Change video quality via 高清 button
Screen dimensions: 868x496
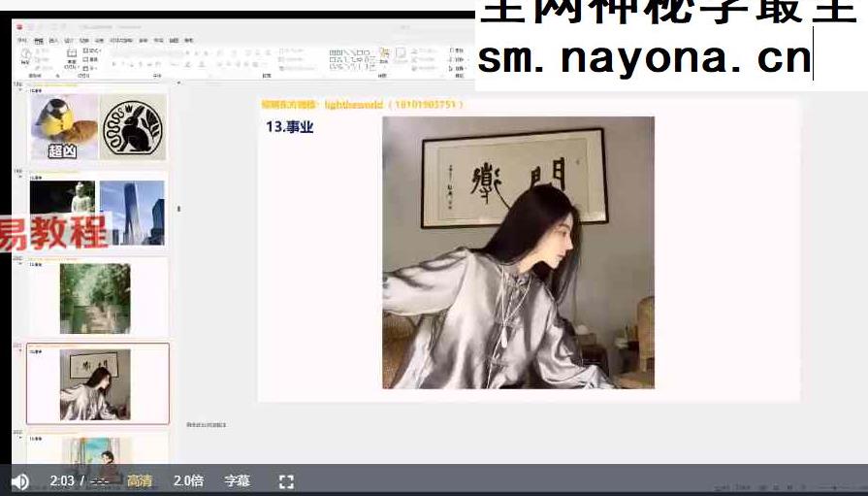point(140,480)
